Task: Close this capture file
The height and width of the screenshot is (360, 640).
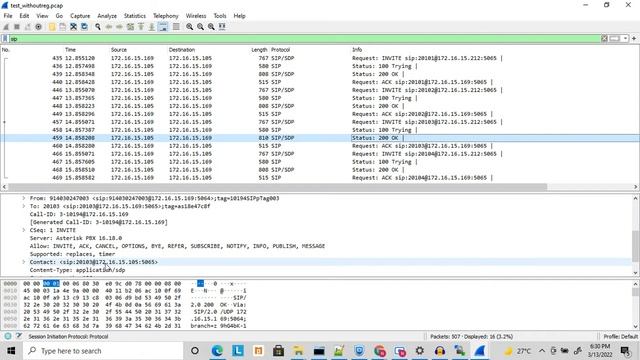Action: coord(73,27)
